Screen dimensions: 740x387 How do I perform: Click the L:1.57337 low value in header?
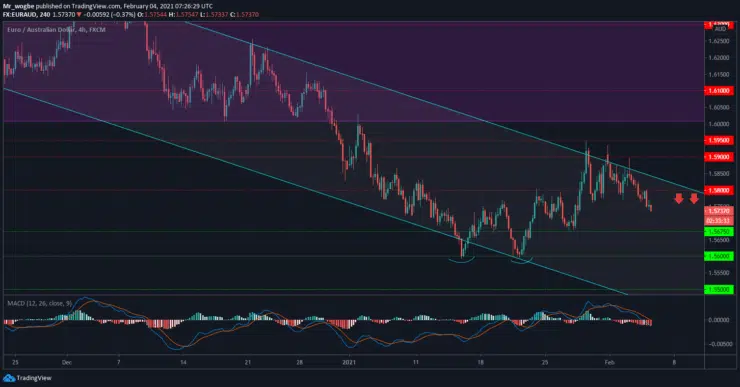pos(213,15)
